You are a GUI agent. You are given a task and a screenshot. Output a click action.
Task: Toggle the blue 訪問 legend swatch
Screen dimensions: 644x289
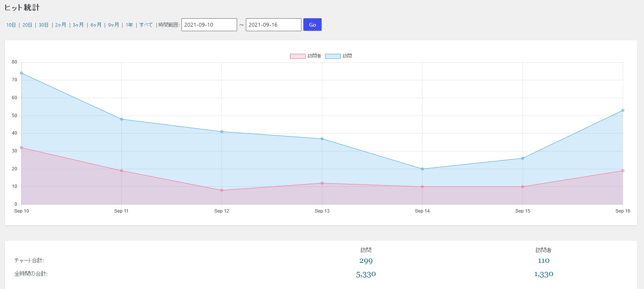click(x=333, y=56)
